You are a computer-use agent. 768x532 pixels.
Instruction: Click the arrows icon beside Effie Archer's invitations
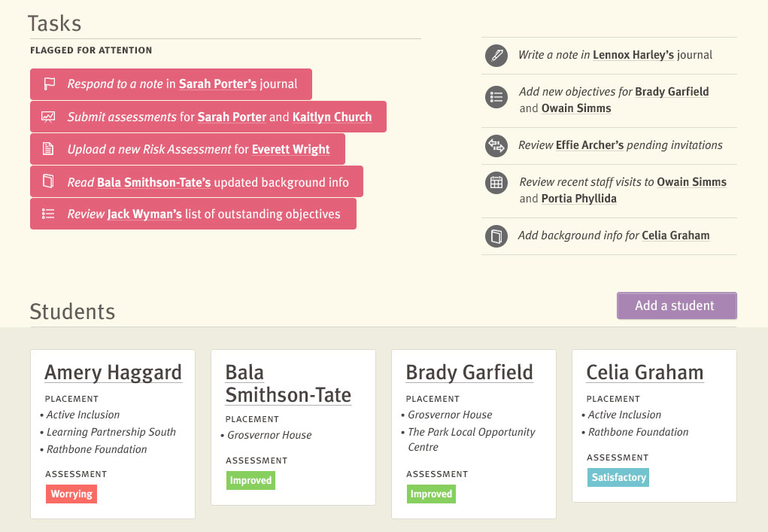tap(496, 145)
